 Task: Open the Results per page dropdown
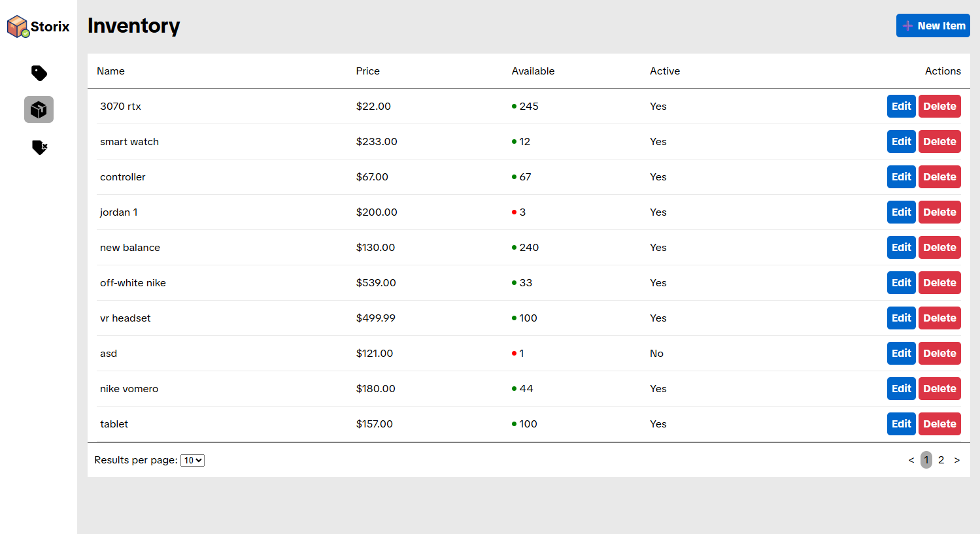pyautogui.click(x=192, y=460)
